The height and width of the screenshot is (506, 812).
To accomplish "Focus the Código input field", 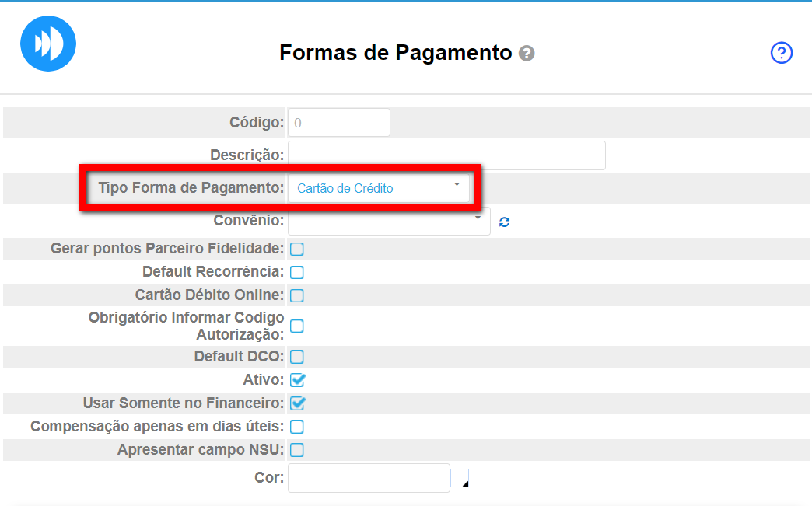I will pos(338,123).
